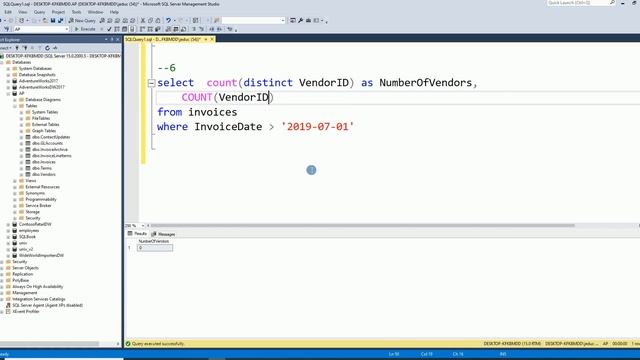
Task: Select the dbo.Terms table
Action: (x=42, y=168)
